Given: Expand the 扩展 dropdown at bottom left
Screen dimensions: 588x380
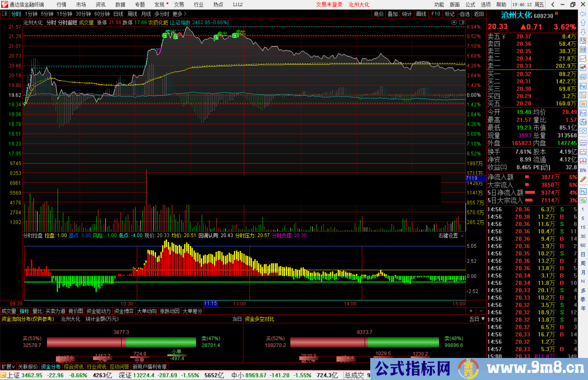Looking at the screenshot, I should pos(8,367).
